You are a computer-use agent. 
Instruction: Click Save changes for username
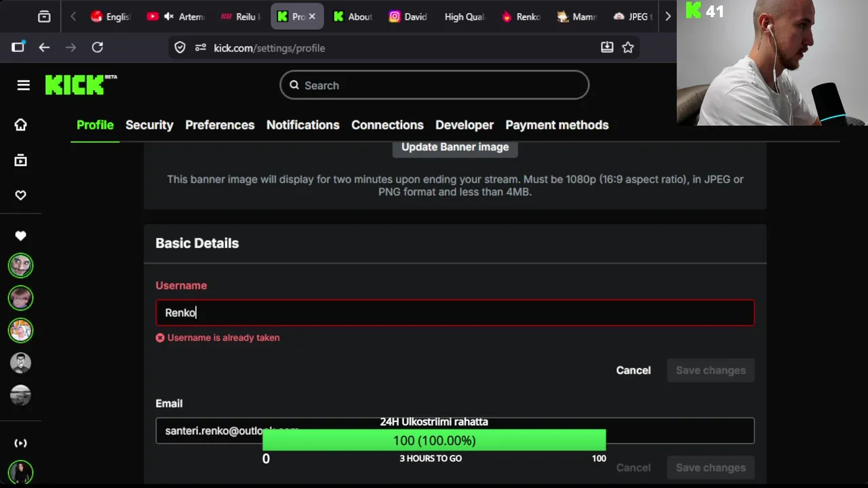coord(711,370)
